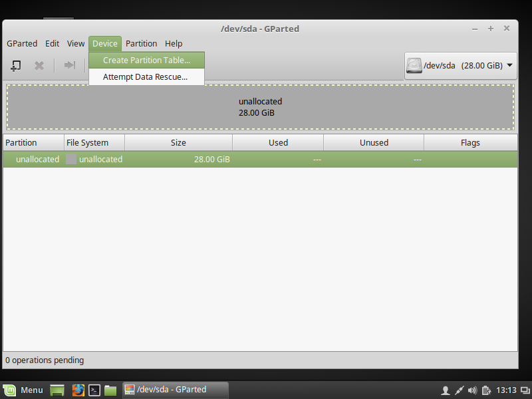Sort by the Size column header
Image resolution: width=532 pixels, height=399 pixels.
pyautogui.click(x=178, y=142)
